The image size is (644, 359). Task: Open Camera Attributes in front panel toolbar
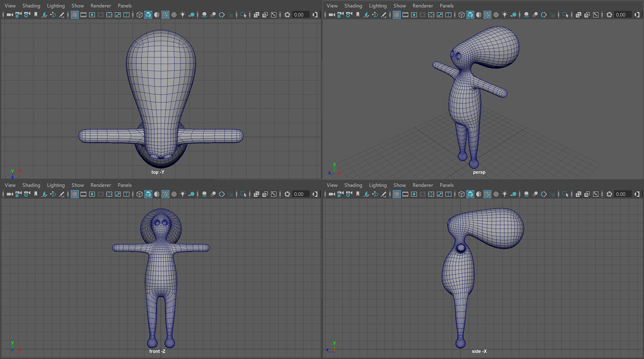27,194
